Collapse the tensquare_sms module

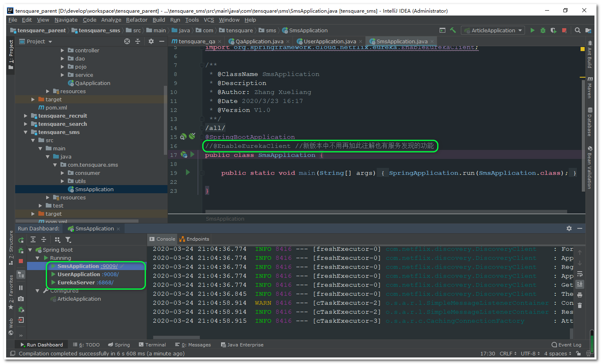(x=26, y=132)
